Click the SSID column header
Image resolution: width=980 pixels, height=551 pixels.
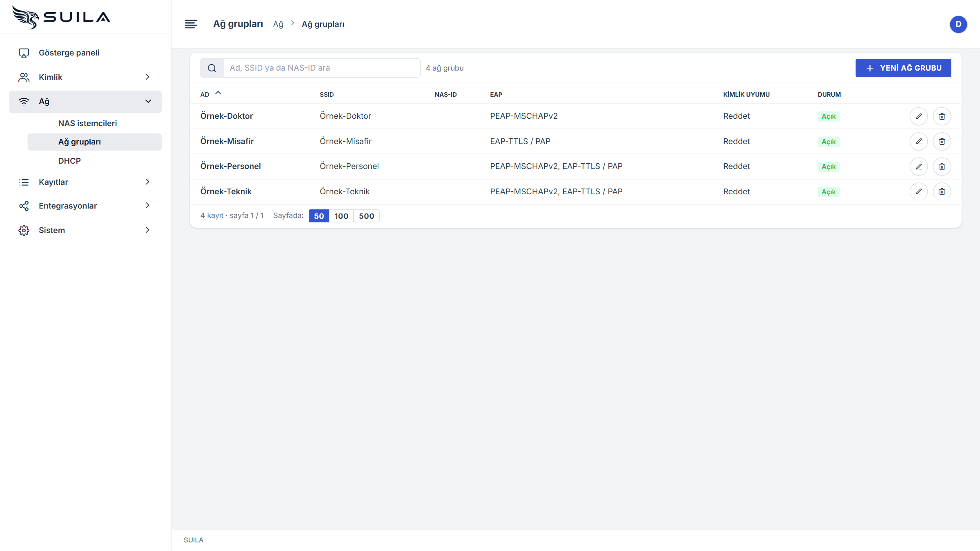click(327, 94)
